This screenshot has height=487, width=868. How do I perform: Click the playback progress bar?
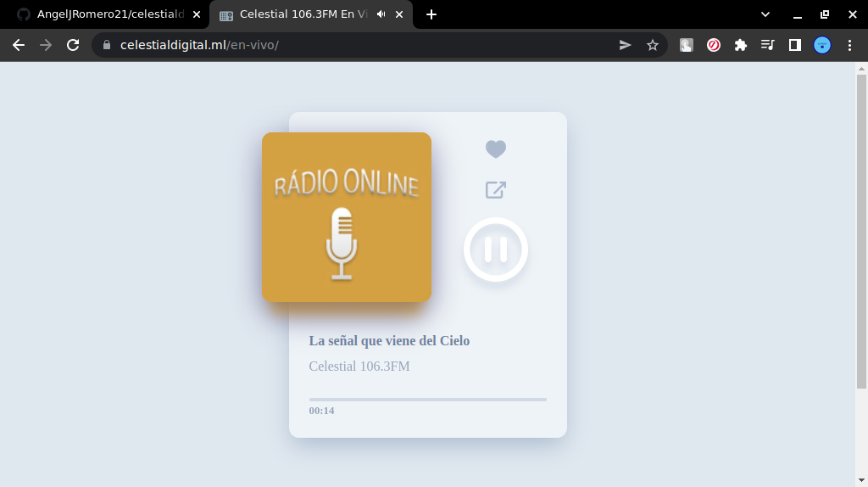[x=428, y=399]
